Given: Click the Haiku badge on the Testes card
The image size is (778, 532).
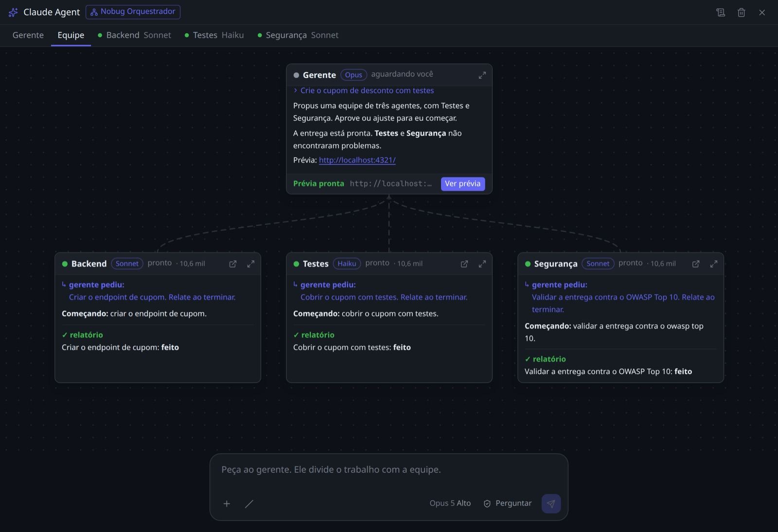Looking at the screenshot, I should (x=347, y=264).
